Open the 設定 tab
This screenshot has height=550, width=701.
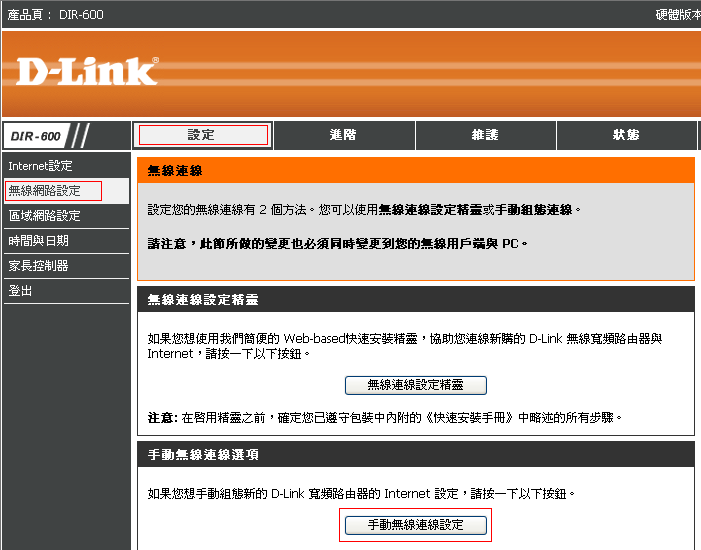pos(203,135)
